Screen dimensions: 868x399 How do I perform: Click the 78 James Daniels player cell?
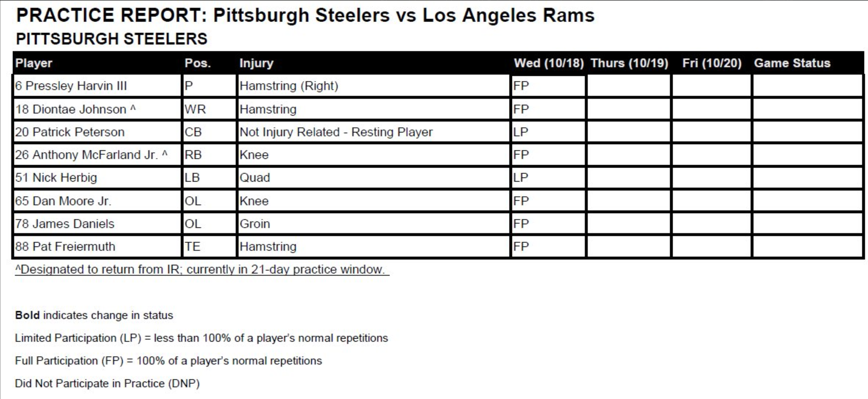[65, 224]
